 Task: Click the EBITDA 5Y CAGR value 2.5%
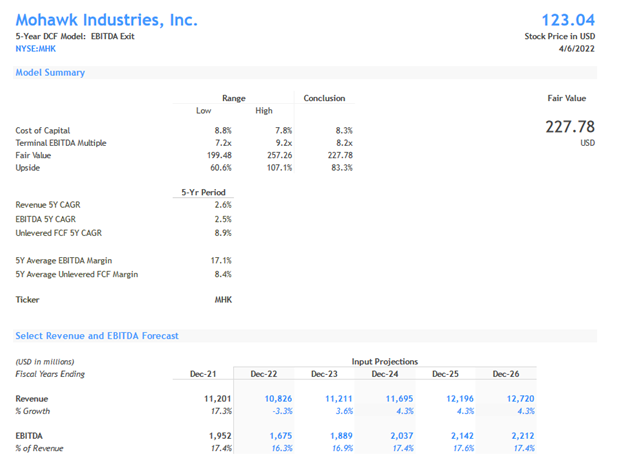point(223,219)
